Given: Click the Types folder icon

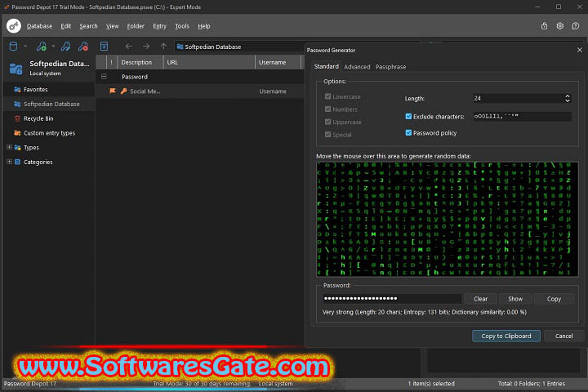Looking at the screenshot, I should (x=17, y=148).
